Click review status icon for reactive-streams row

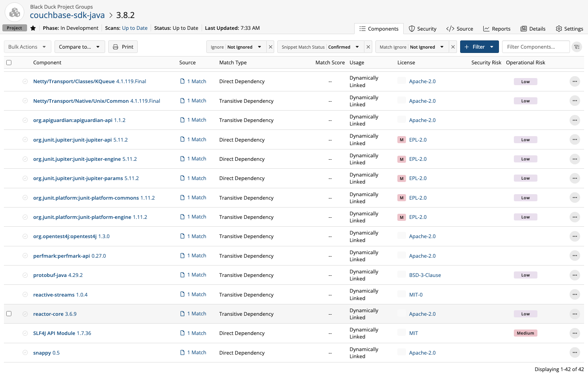coord(25,295)
